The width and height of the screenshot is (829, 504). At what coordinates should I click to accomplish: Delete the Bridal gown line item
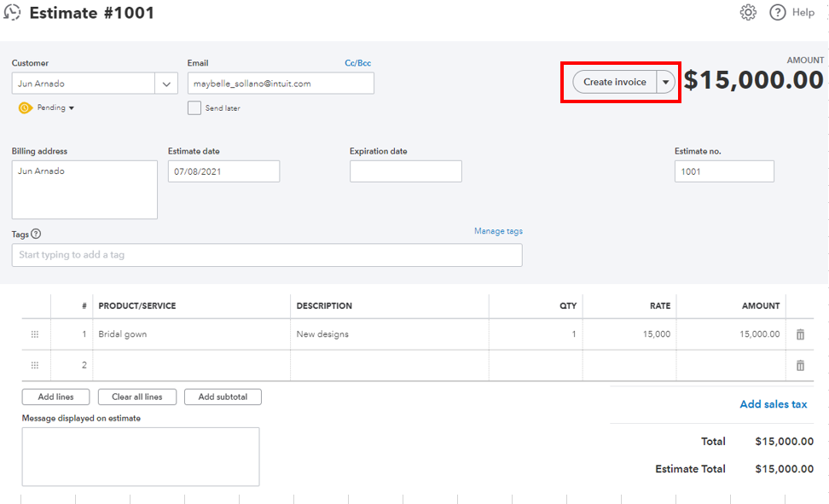coord(800,334)
